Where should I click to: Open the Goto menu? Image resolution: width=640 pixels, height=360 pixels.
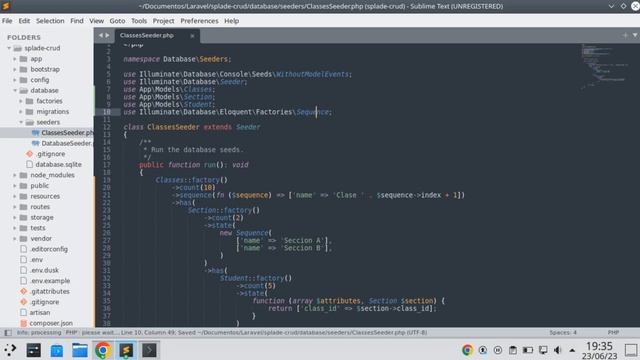point(117,21)
